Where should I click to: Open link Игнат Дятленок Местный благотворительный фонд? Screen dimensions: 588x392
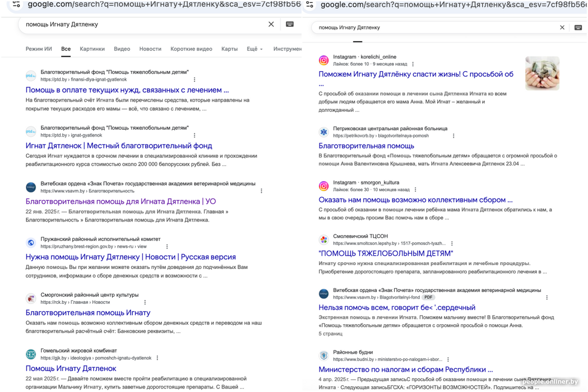click(x=119, y=146)
